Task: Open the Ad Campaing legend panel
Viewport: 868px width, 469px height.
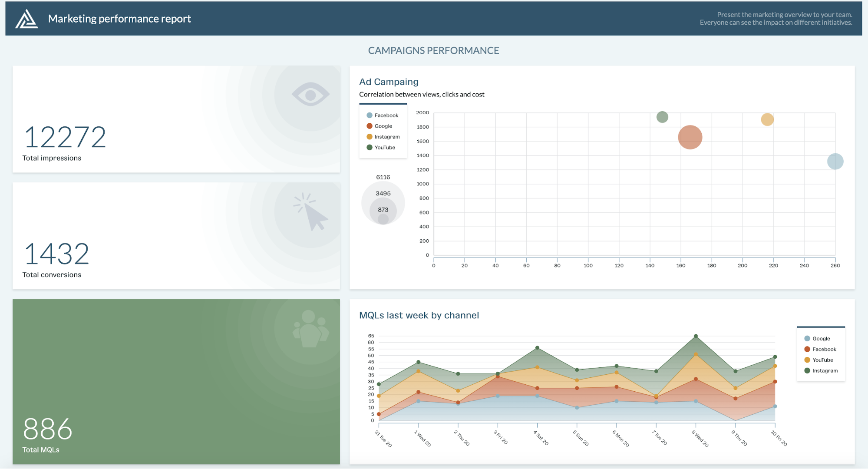Action: pos(383,131)
